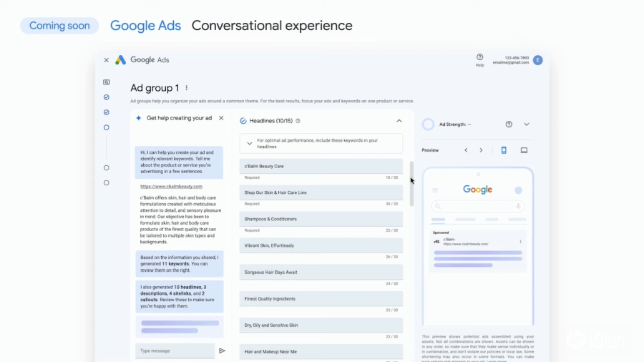The width and height of the screenshot is (644, 362).
Task: Open the sponsored ad three-dot menu
Action: click(520, 242)
